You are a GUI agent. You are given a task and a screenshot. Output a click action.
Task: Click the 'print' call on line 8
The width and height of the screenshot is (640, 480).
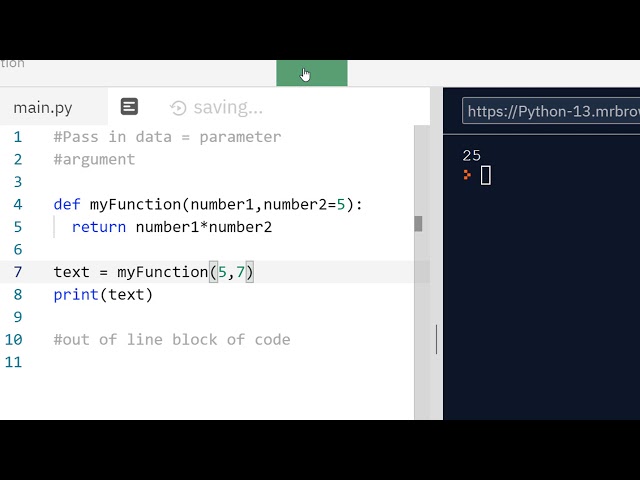pos(76,295)
